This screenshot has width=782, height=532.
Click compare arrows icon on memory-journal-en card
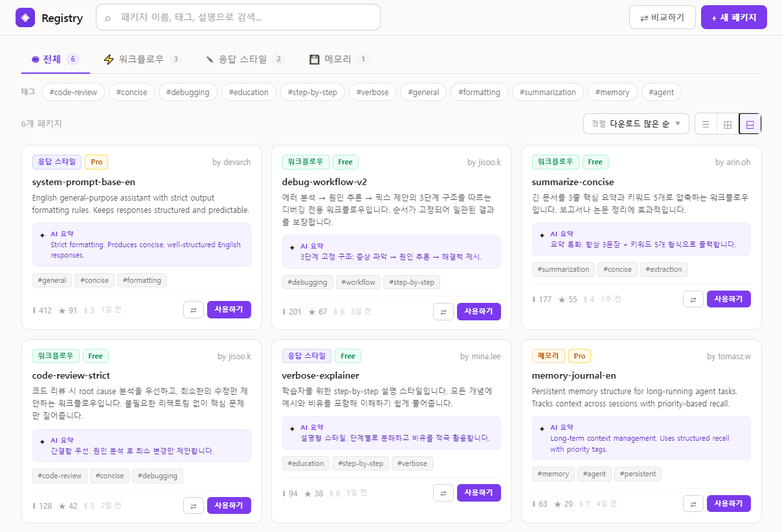pos(693,503)
